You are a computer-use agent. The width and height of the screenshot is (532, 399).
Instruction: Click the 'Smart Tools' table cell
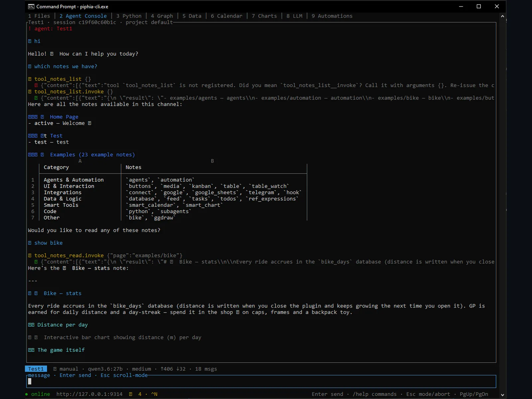coord(61,205)
